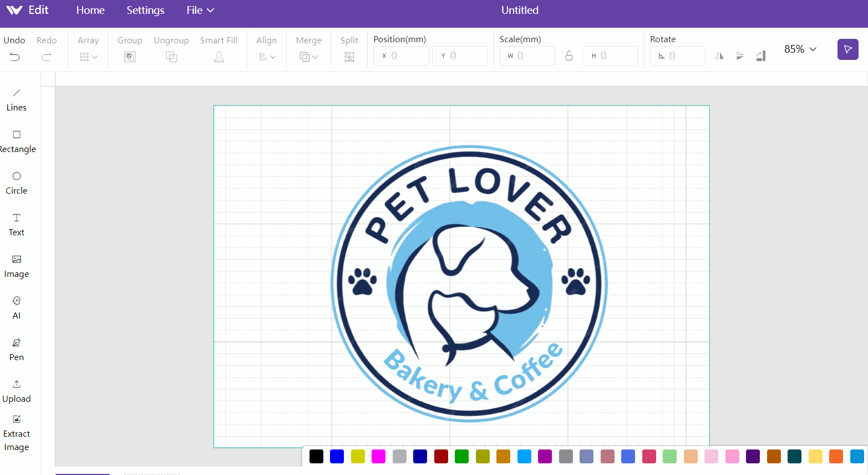The image size is (868, 475).
Task: Select the Pen tool
Action: coord(17,350)
